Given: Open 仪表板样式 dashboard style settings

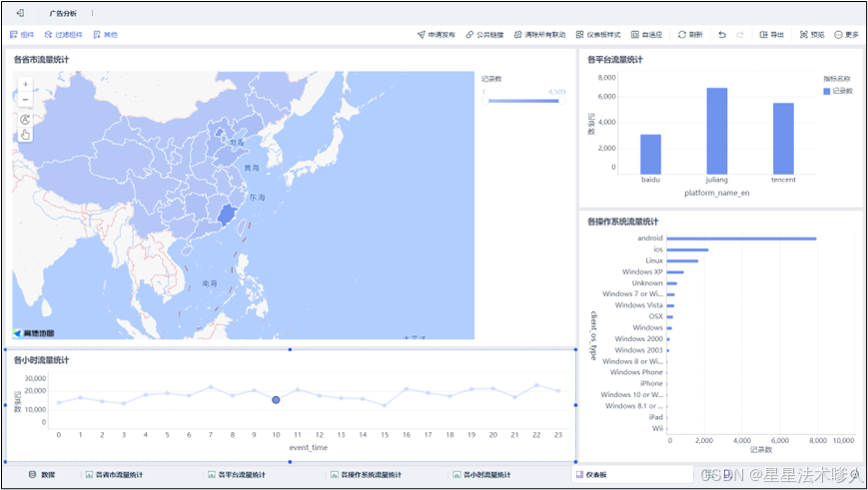Looking at the screenshot, I should tap(598, 35).
